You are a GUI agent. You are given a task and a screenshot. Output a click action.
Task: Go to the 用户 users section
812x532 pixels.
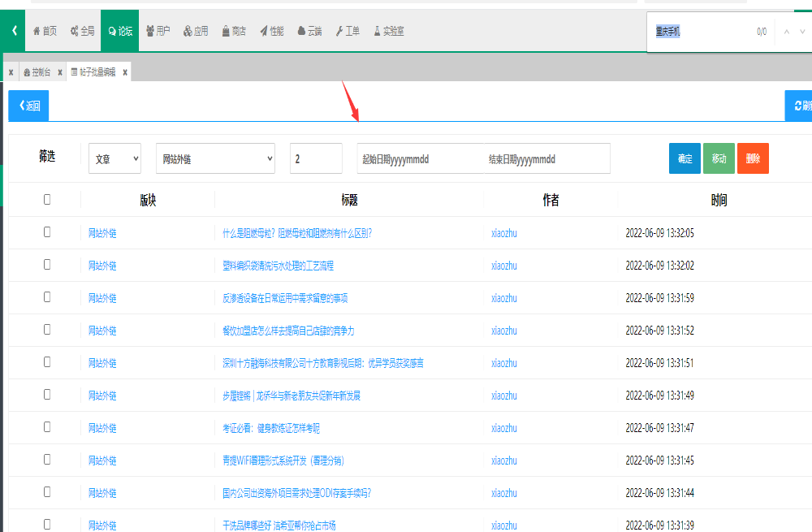(x=158, y=32)
